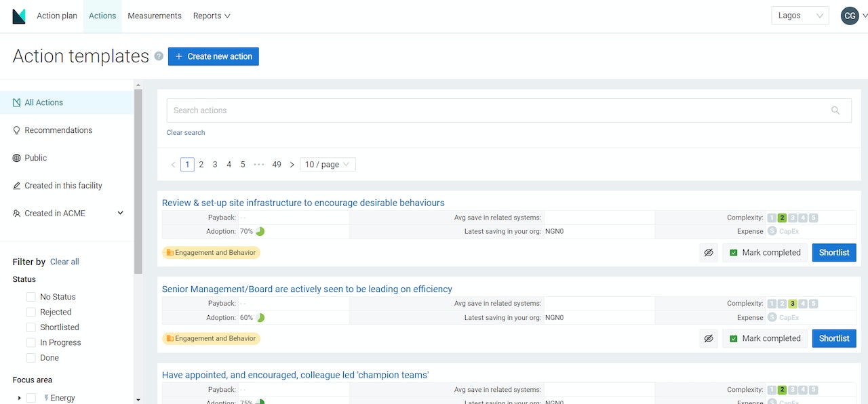Toggle the Rejected filter checkbox
Viewport: 868px width, 404px height.
(x=31, y=312)
